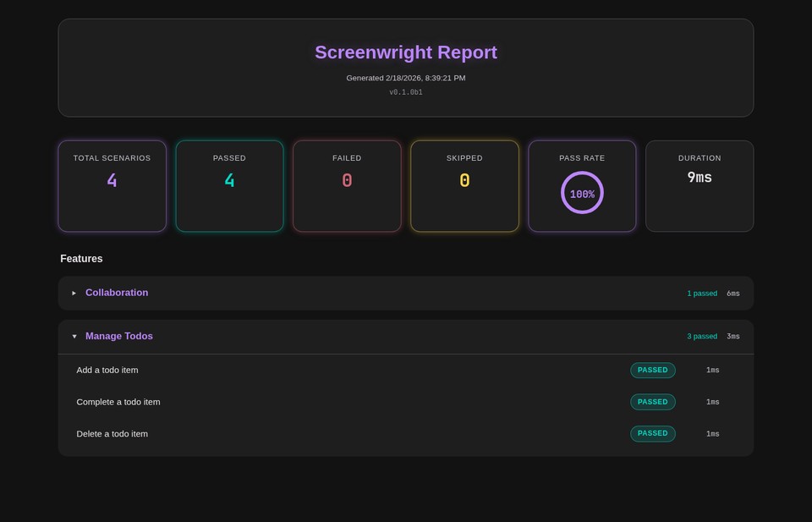Image resolution: width=812 pixels, height=522 pixels.
Task: Click the 1ms duration for Delete a todo item
Action: (712, 434)
